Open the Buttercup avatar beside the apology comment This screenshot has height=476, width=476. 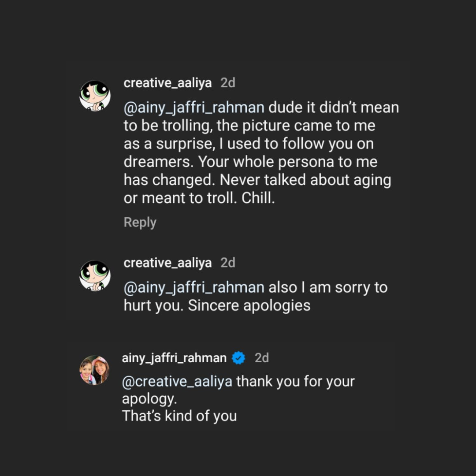95,276
